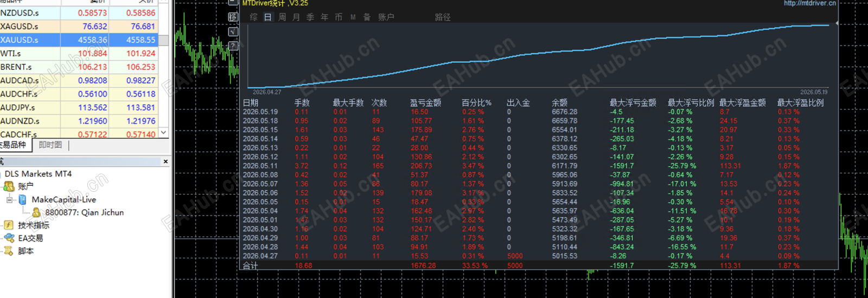The image size is (868, 298).
Task: Select the 月 monthly tab
Action: click(x=296, y=17)
